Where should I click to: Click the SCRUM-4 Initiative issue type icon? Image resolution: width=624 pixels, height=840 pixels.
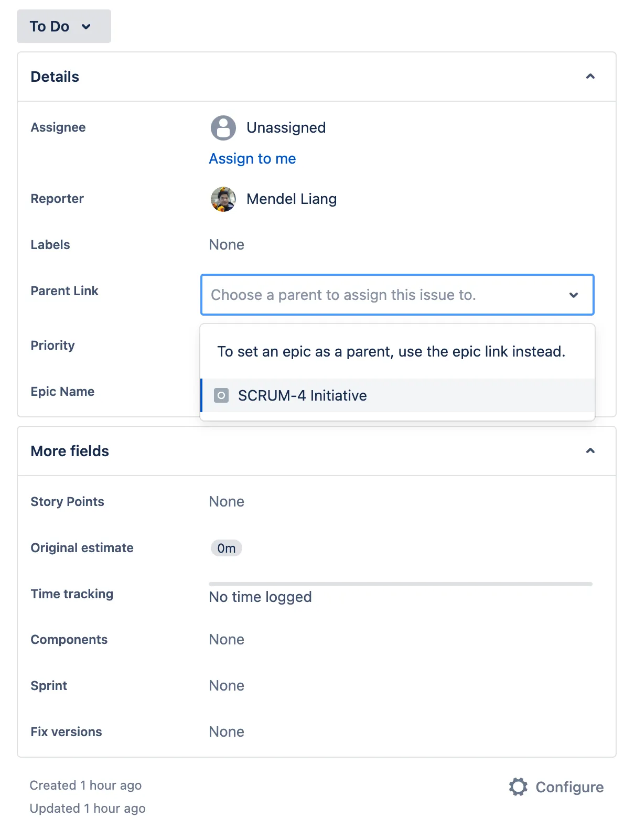(221, 395)
